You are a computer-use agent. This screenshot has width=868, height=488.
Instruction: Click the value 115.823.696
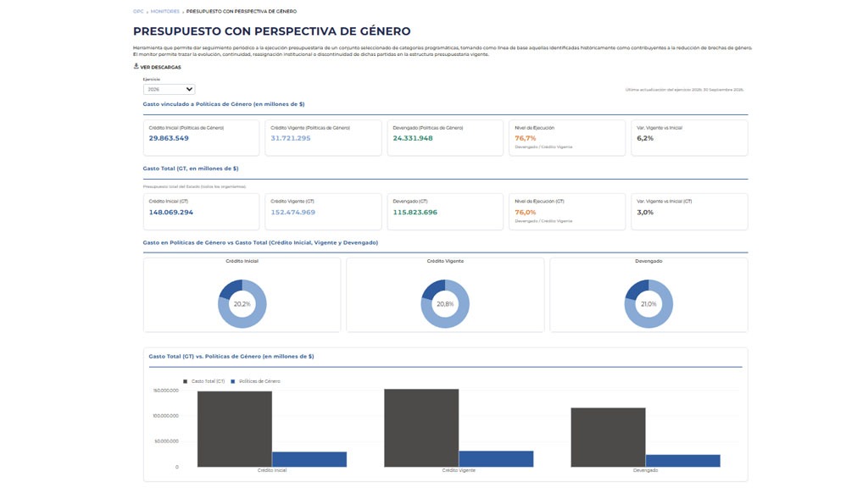click(x=415, y=213)
